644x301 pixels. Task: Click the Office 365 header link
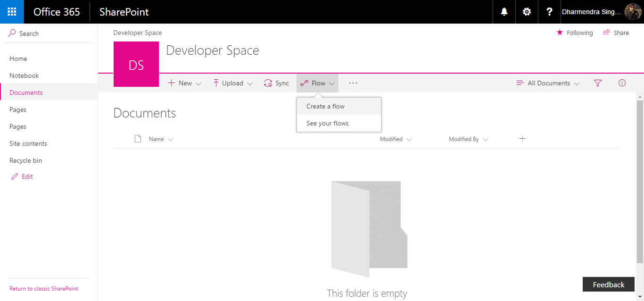click(x=57, y=12)
